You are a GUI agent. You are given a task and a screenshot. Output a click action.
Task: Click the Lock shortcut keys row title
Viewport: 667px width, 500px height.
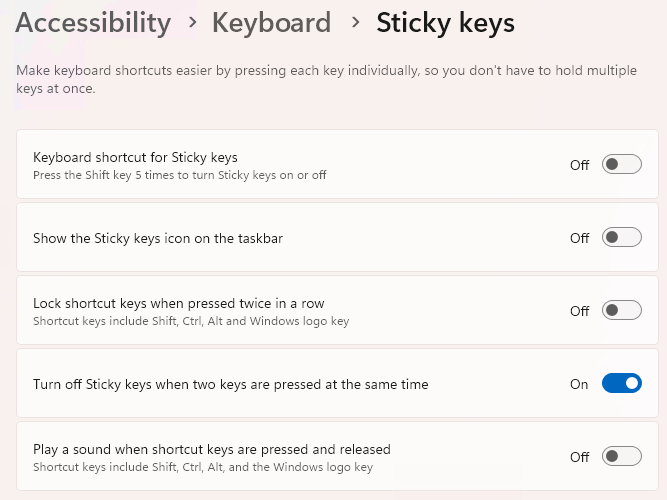pyautogui.click(x=178, y=303)
